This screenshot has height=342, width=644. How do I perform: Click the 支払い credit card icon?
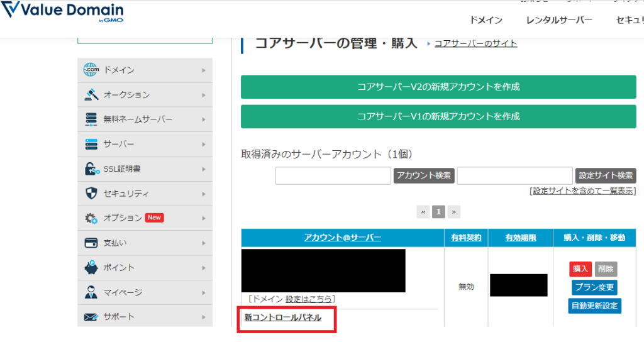(91, 243)
